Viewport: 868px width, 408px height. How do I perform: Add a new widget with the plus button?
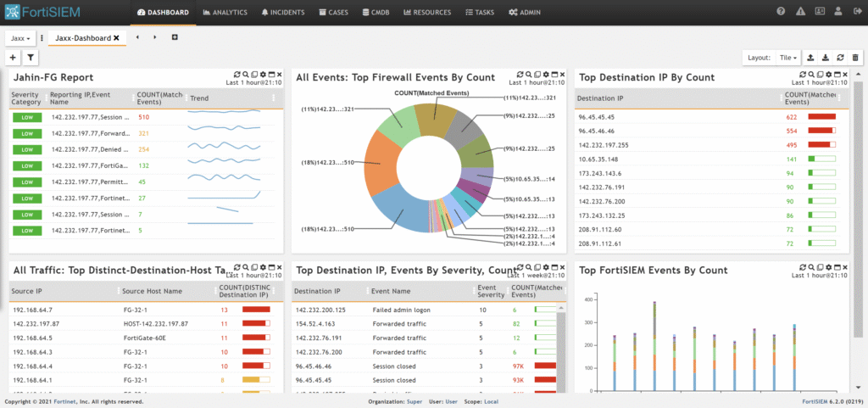tap(13, 58)
